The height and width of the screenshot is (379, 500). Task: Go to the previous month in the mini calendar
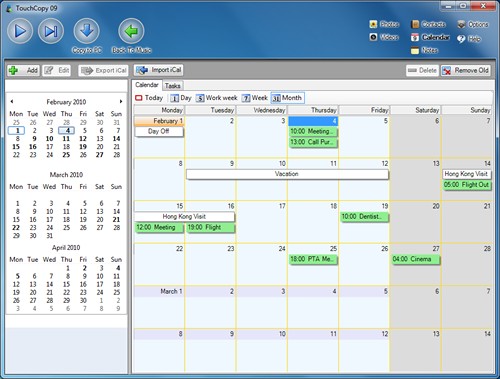point(12,101)
